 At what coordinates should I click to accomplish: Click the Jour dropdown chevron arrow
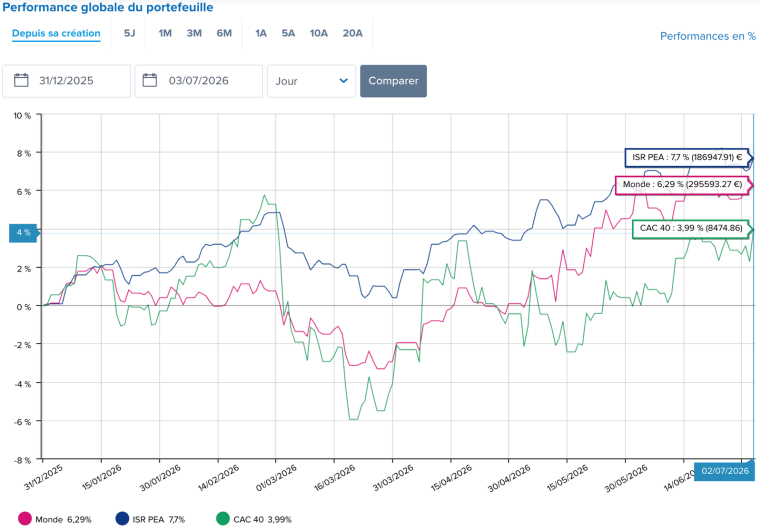tap(344, 81)
